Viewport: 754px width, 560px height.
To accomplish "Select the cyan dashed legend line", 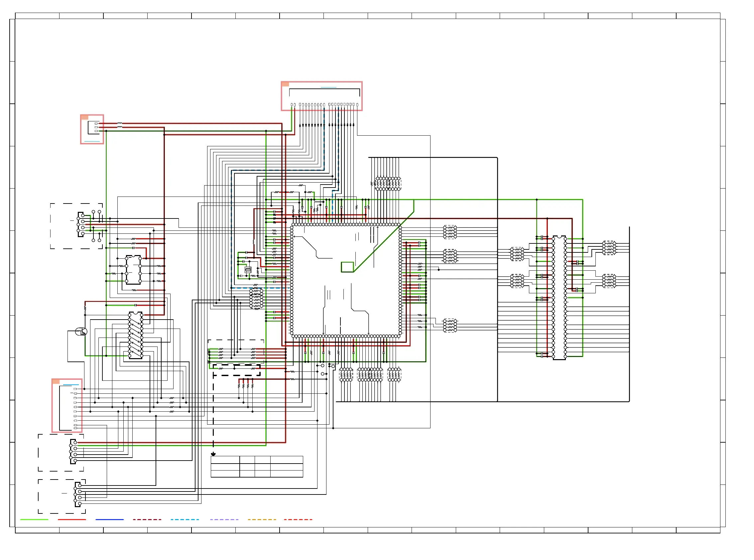I will coord(185,519).
